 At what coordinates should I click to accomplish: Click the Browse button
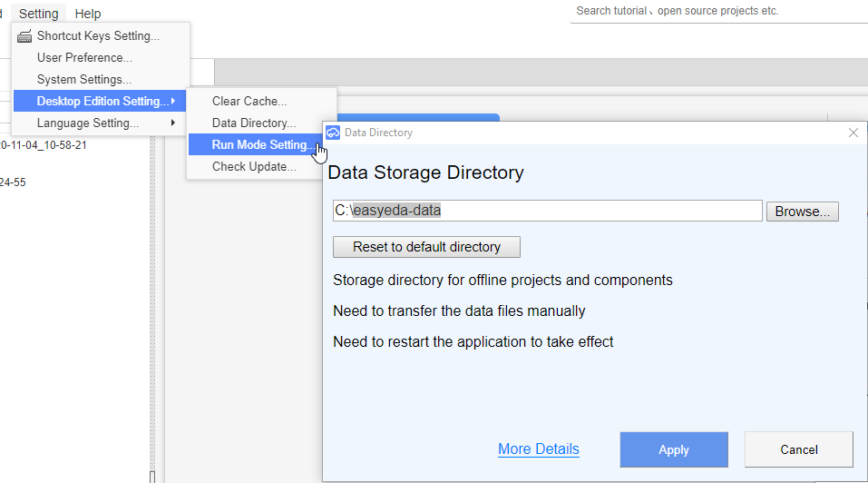pyautogui.click(x=802, y=212)
